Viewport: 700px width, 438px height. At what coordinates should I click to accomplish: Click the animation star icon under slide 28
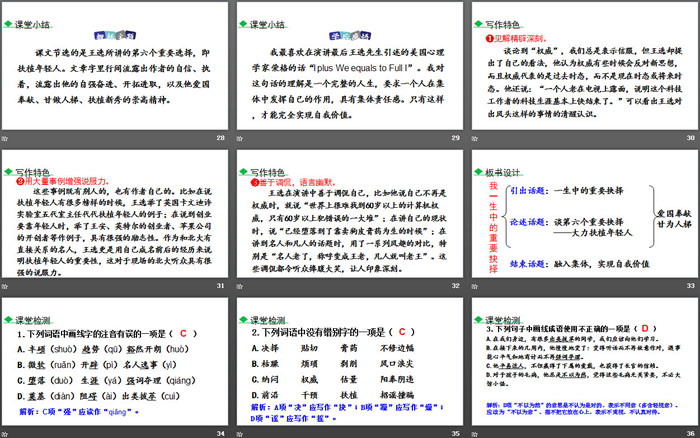point(5,138)
